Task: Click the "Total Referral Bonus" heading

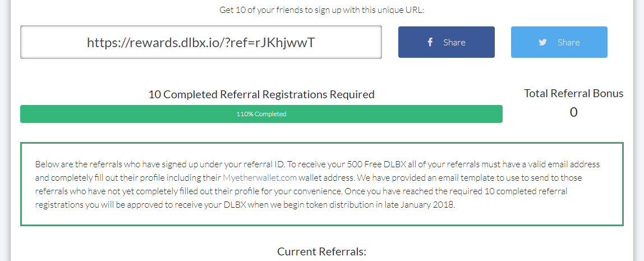Action: pos(573,94)
